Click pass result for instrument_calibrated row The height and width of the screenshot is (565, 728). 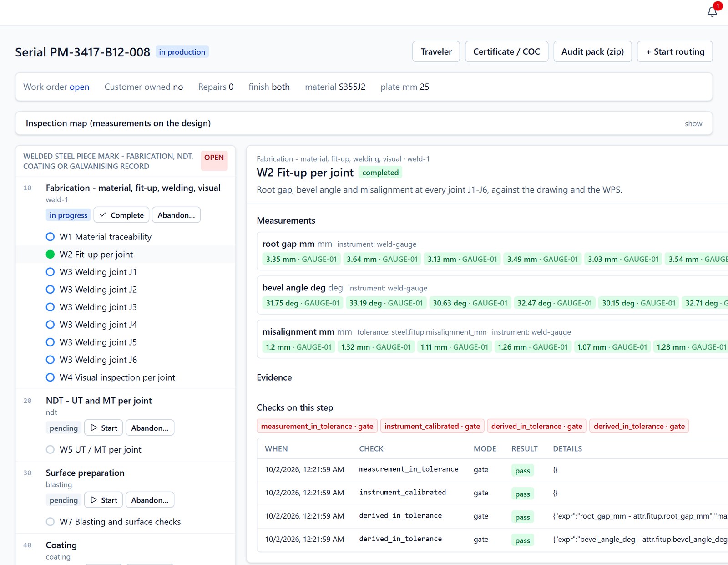[x=522, y=494]
